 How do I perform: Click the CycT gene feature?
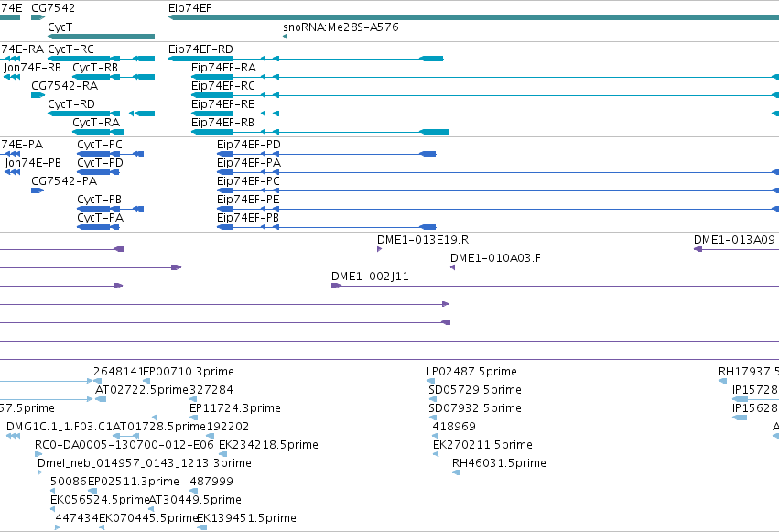[102, 37]
